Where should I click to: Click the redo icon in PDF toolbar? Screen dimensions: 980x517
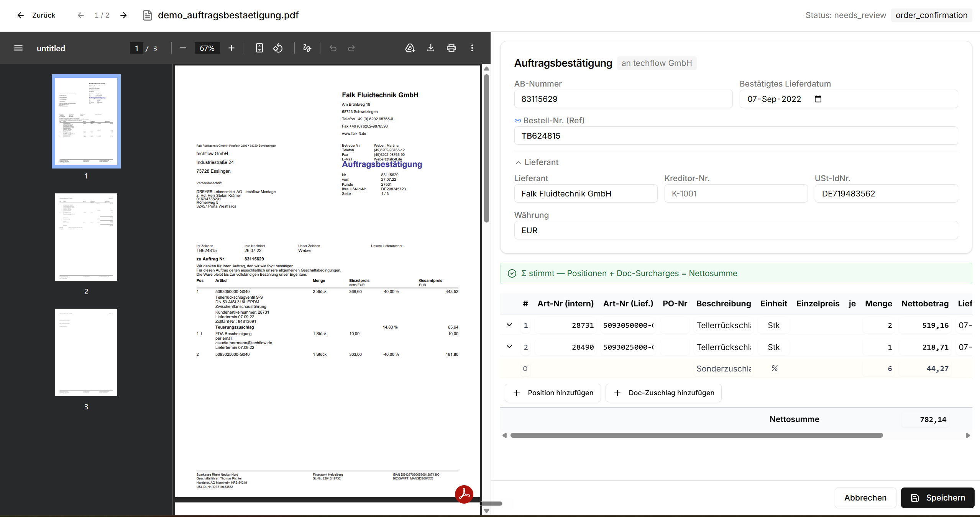coord(351,48)
